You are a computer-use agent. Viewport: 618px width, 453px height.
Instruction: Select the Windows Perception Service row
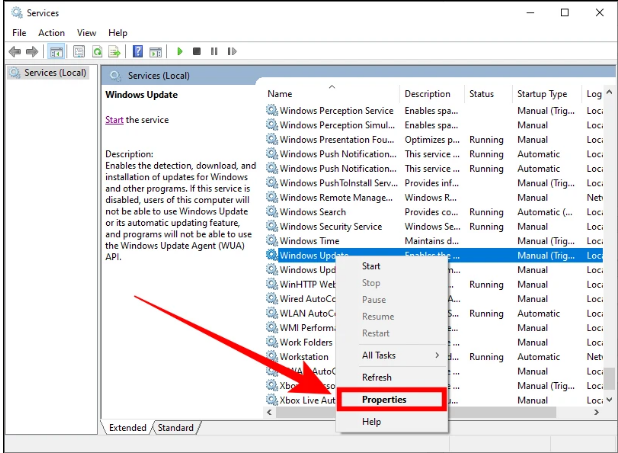pos(434,110)
